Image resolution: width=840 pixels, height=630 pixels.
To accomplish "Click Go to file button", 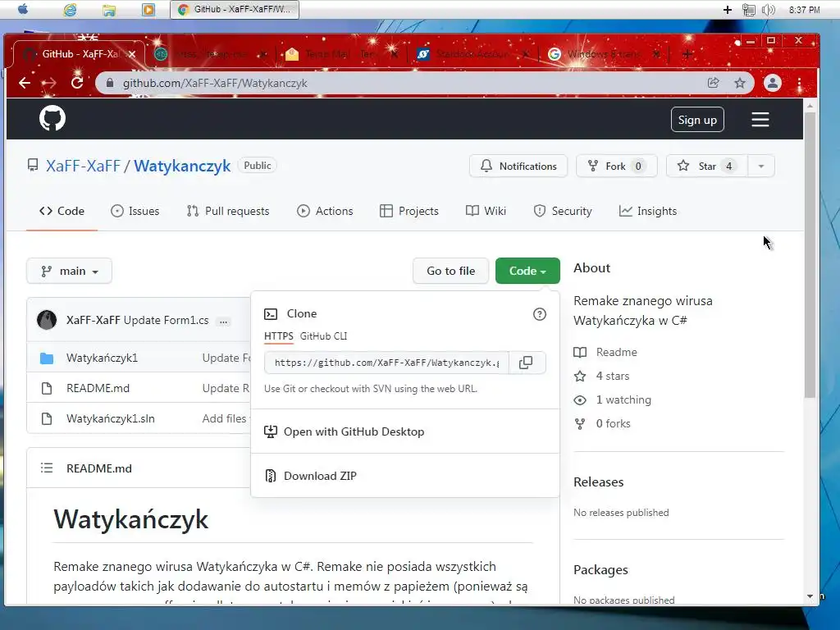I will click(x=451, y=271).
